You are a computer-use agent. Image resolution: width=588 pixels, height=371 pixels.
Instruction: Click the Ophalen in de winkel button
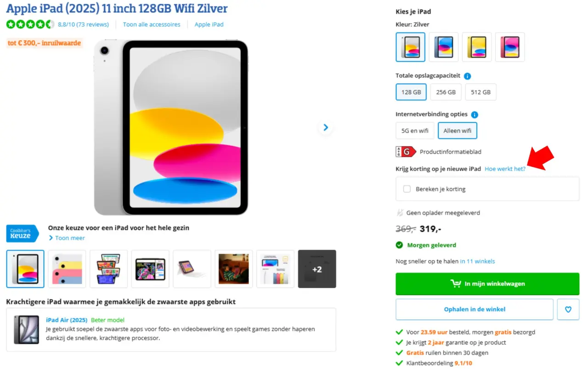(x=475, y=309)
